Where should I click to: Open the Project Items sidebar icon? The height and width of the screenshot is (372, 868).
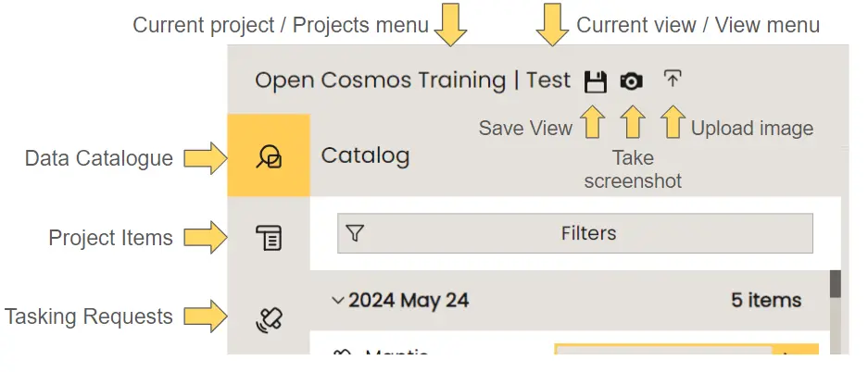[x=269, y=239]
